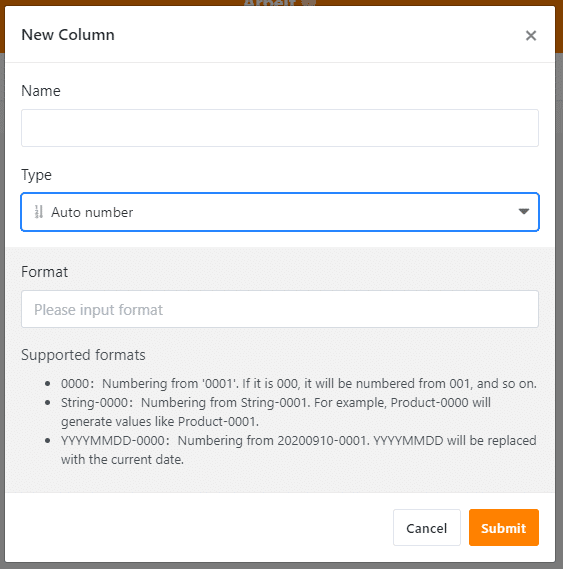563x569 pixels.
Task: Click the Type field label
Action: click(x=36, y=175)
